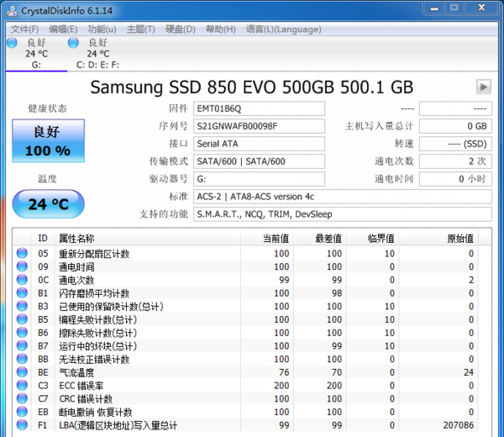
Task: Select the 编程失败计数(总计) row
Action: [246, 319]
